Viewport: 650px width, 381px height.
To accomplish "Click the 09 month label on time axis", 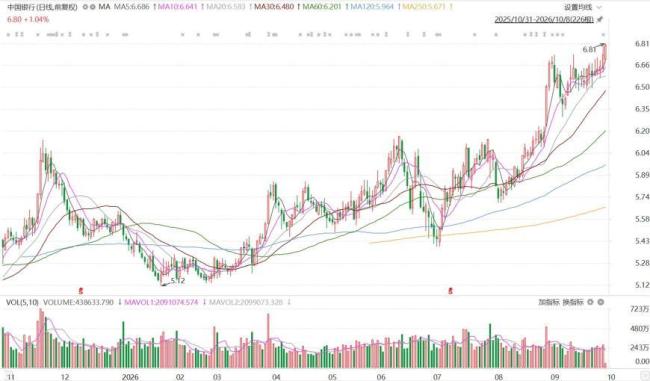I will (555, 377).
